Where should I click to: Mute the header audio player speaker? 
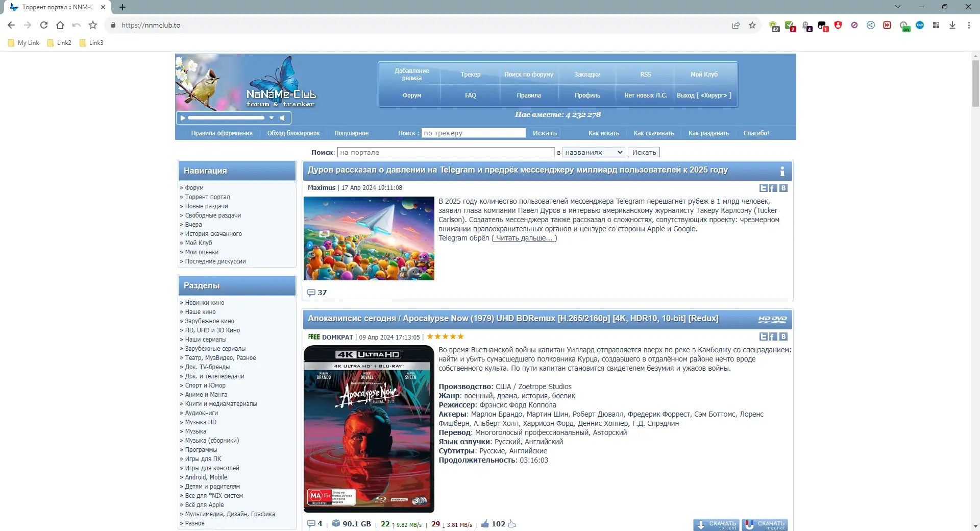[282, 118]
